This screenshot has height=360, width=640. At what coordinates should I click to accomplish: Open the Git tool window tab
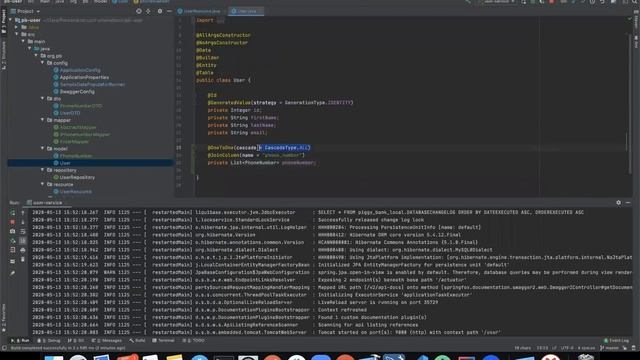click(x=76, y=340)
